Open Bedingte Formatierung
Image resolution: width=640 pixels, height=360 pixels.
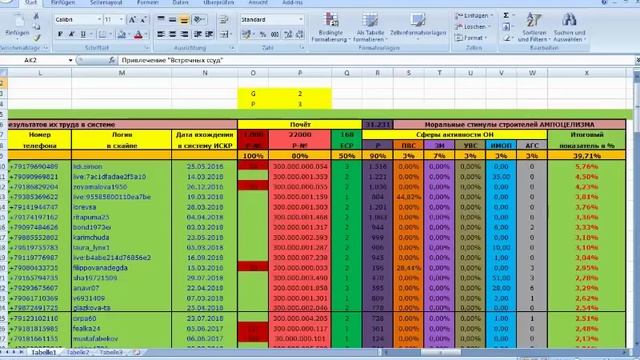[x=331, y=27]
